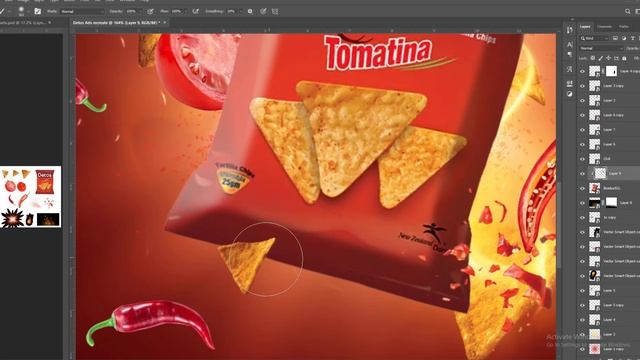
Task: Select the Layer 8 mask thumbnail
Action: [x=611, y=202]
